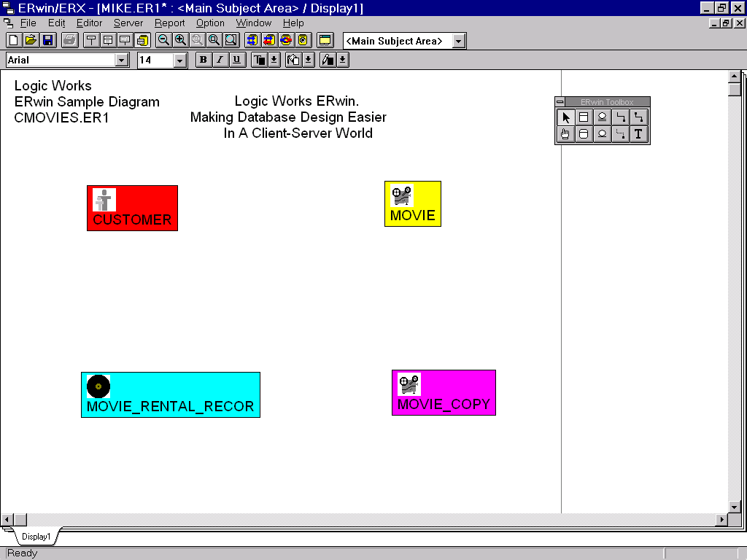The width and height of the screenshot is (747, 560).
Task: Select the magenta MOVIE_COPY entity
Action: [x=444, y=393]
